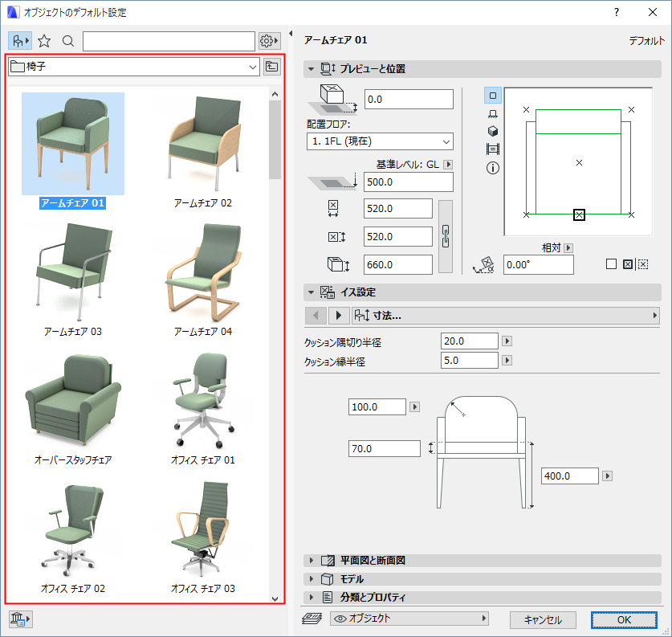Select the front elevation preview icon
Viewport: 672px width, 637px height.
tap(493, 113)
